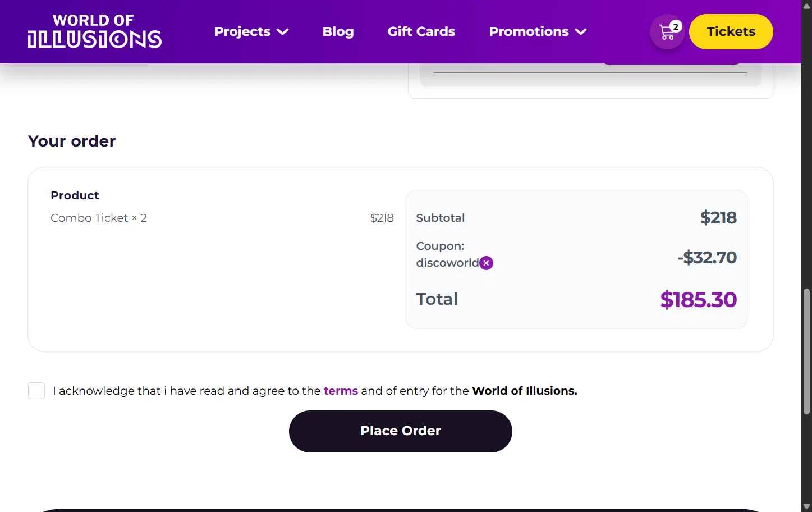Open the terms link
This screenshot has height=512, width=812.
(x=341, y=391)
